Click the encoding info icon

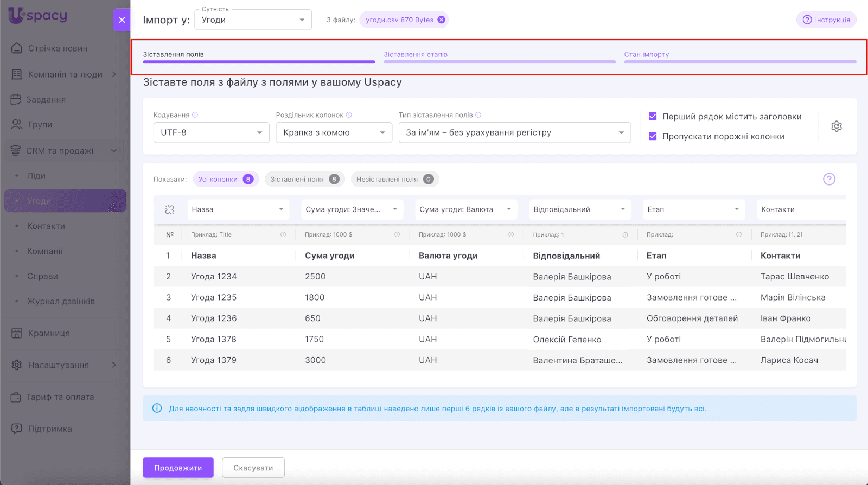(195, 115)
